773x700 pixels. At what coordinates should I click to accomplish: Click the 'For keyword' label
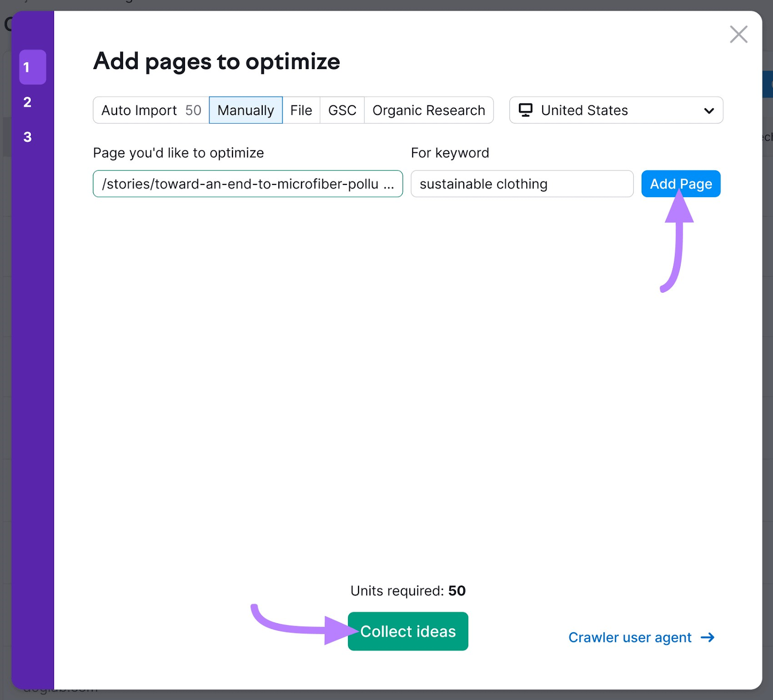click(450, 153)
